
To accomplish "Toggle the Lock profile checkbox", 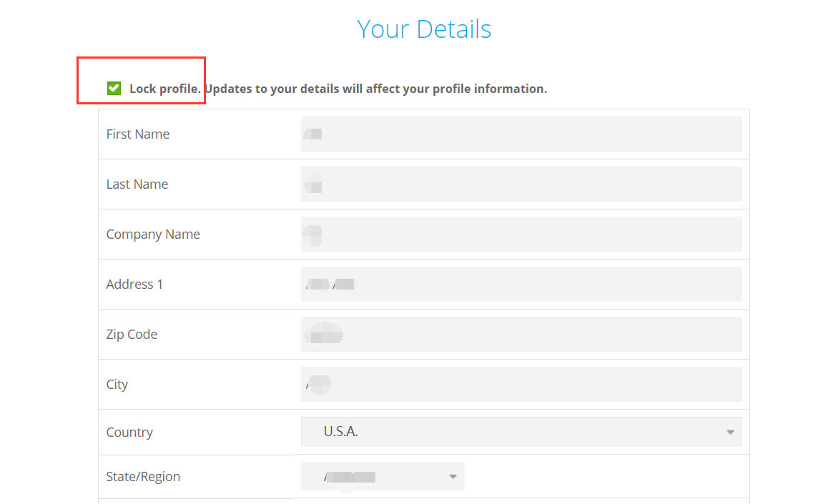I will point(114,88).
